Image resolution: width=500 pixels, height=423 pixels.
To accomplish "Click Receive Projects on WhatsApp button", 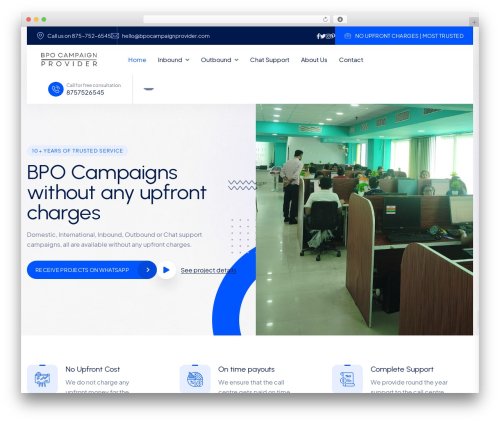I will tap(92, 270).
